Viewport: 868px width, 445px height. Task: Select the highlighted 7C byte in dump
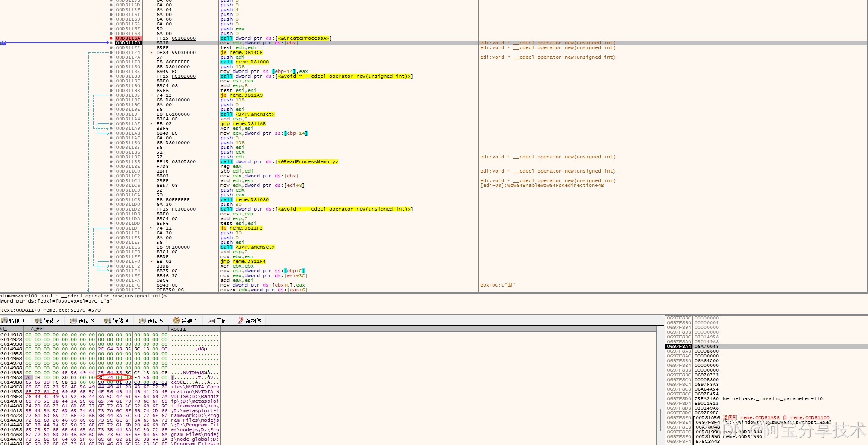[x=28, y=378]
